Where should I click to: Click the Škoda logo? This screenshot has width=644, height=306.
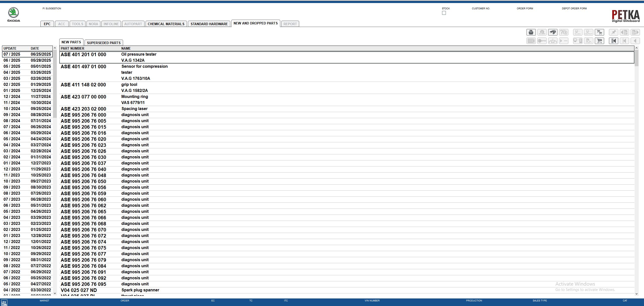(x=13, y=15)
